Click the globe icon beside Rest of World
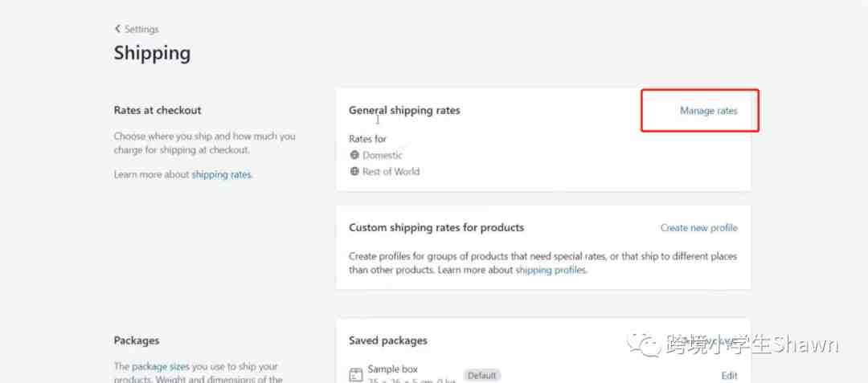 (354, 171)
